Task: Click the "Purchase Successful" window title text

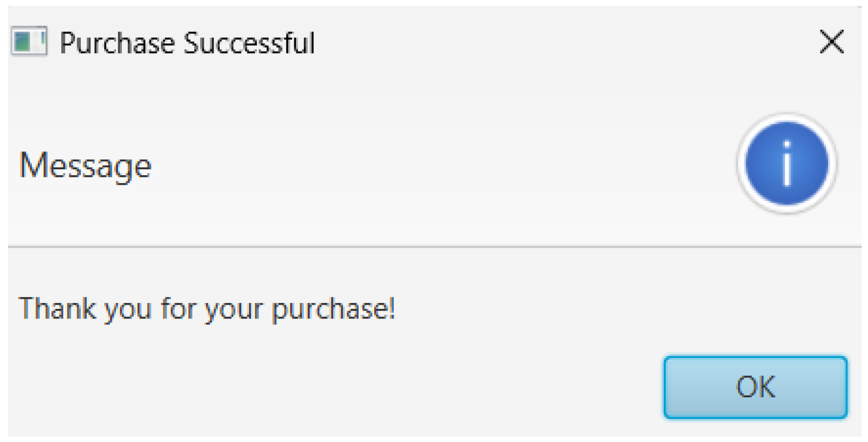Action: 187,43
